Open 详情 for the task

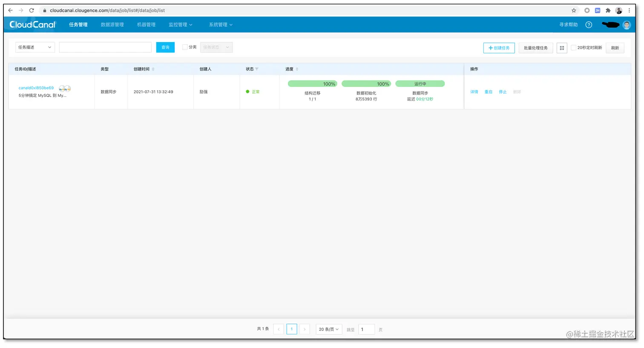coord(474,92)
